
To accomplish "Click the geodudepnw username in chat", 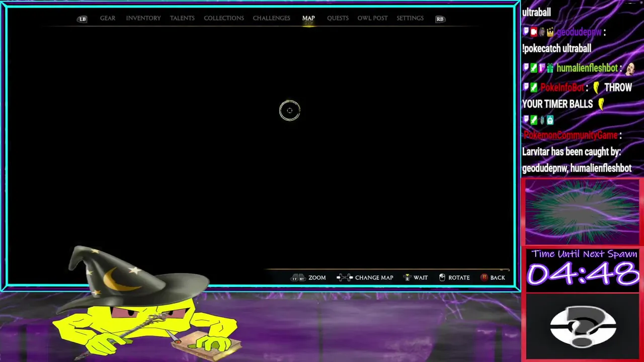I will point(579,32).
